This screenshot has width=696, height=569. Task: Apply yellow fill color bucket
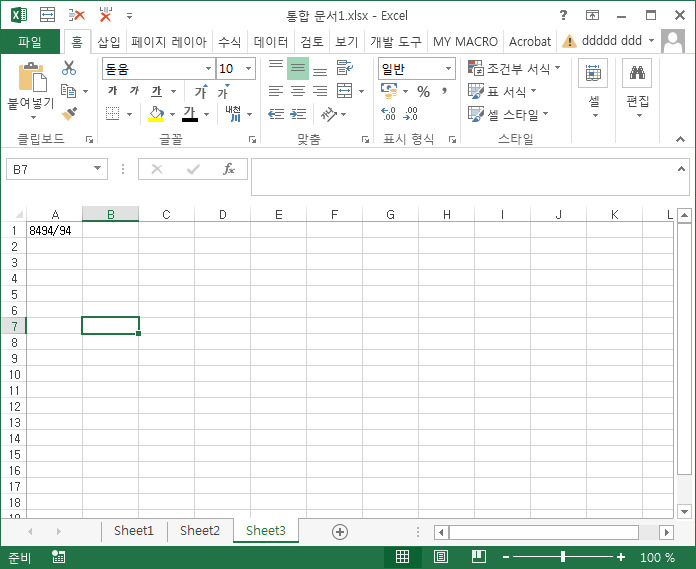click(156, 114)
